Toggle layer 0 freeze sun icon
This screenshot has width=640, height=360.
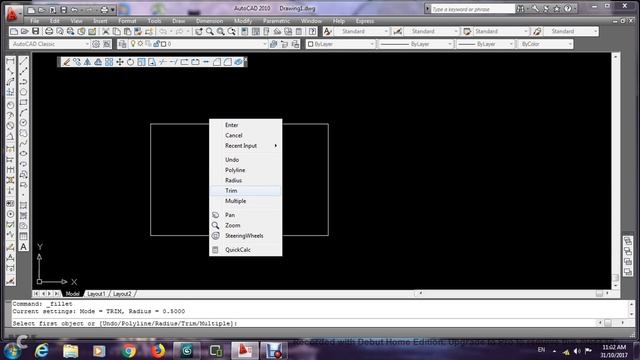click(140, 44)
